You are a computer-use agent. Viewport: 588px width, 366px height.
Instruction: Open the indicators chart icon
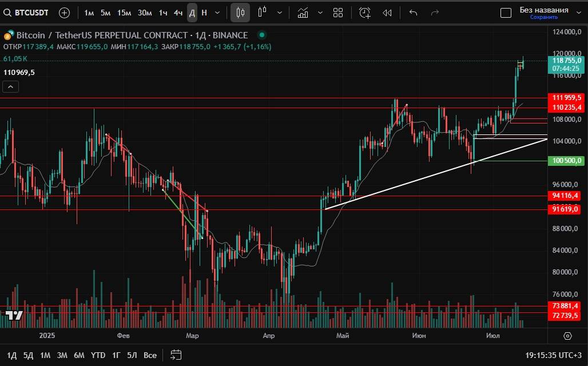click(303, 13)
